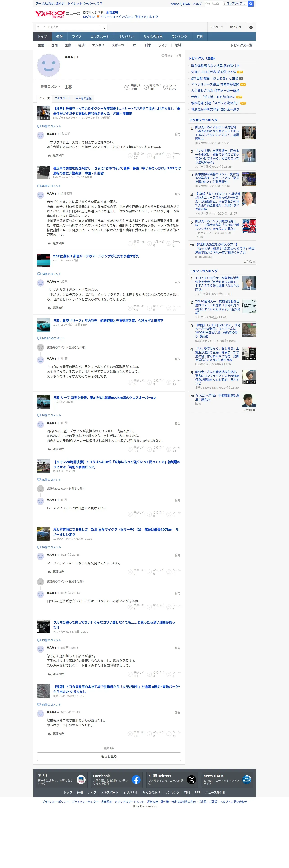Click the ウェブ検索 input field
The image size is (289, 868).
coord(213,4)
